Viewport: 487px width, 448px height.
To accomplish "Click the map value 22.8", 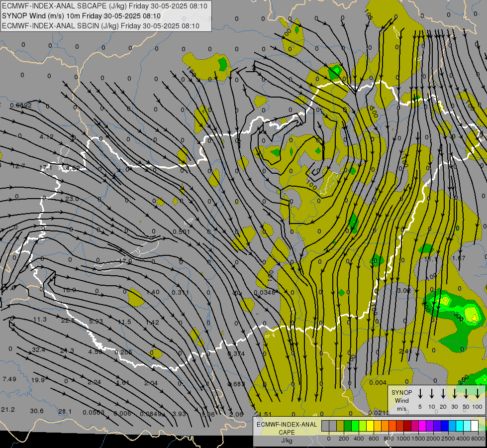I will pos(68,320).
